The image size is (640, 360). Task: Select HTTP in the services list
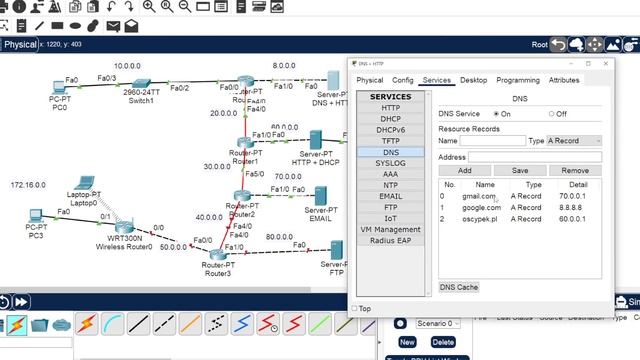click(x=391, y=108)
